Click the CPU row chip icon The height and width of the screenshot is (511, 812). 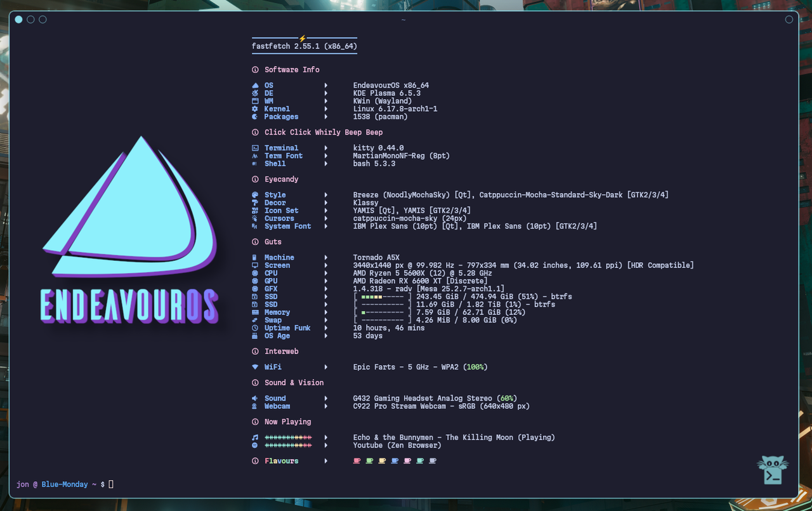255,273
